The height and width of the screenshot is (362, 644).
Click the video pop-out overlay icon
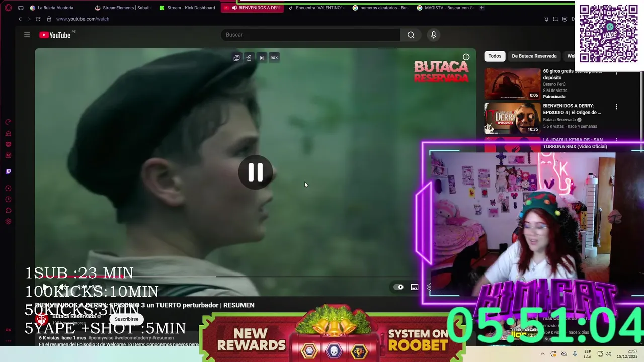(x=236, y=58)
